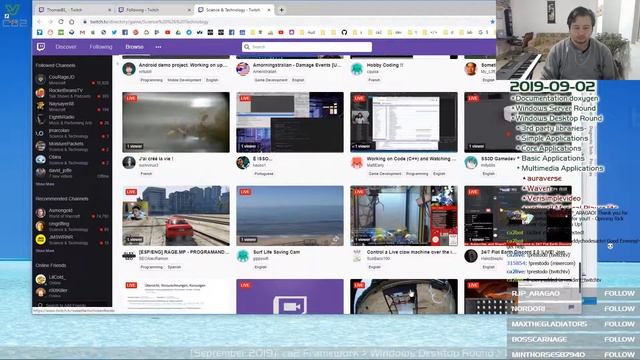The image size is (640, 360).
Task: Open the Android demo project stream title
Action: click(x=183, y=65)
